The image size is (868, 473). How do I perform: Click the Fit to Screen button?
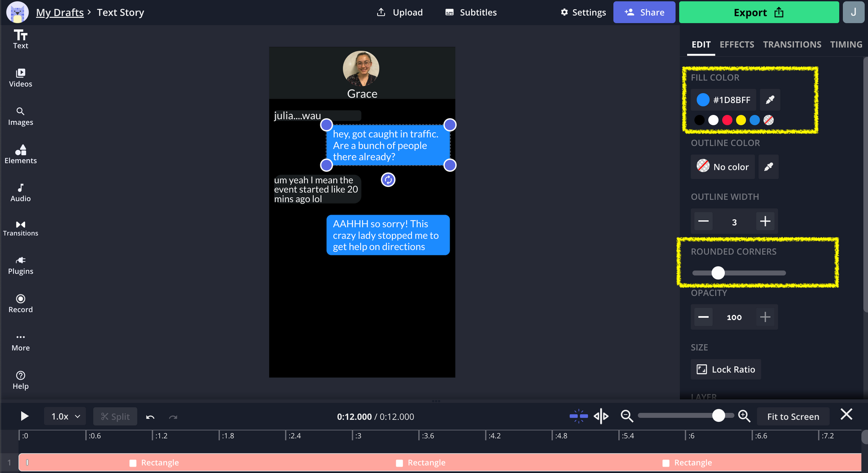793,417
